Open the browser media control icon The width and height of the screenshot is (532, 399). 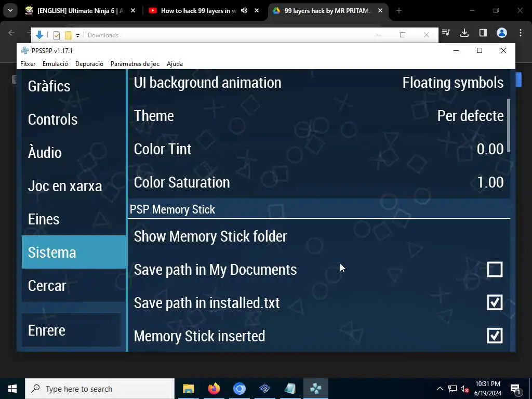(446, 33)
